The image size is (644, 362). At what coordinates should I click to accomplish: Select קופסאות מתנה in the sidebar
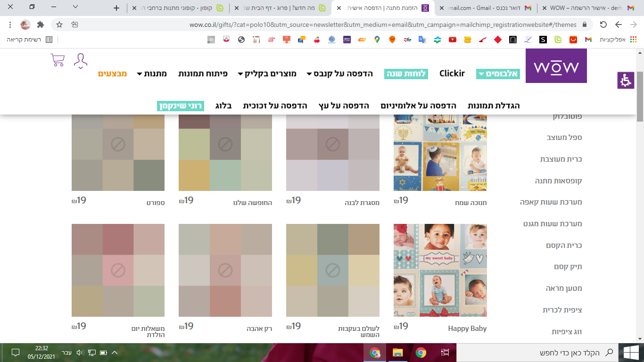[x=559, y=181]
